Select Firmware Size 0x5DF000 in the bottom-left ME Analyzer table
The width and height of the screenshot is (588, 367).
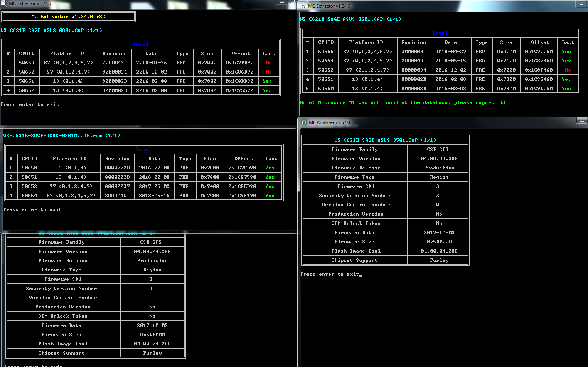point(152,335)
